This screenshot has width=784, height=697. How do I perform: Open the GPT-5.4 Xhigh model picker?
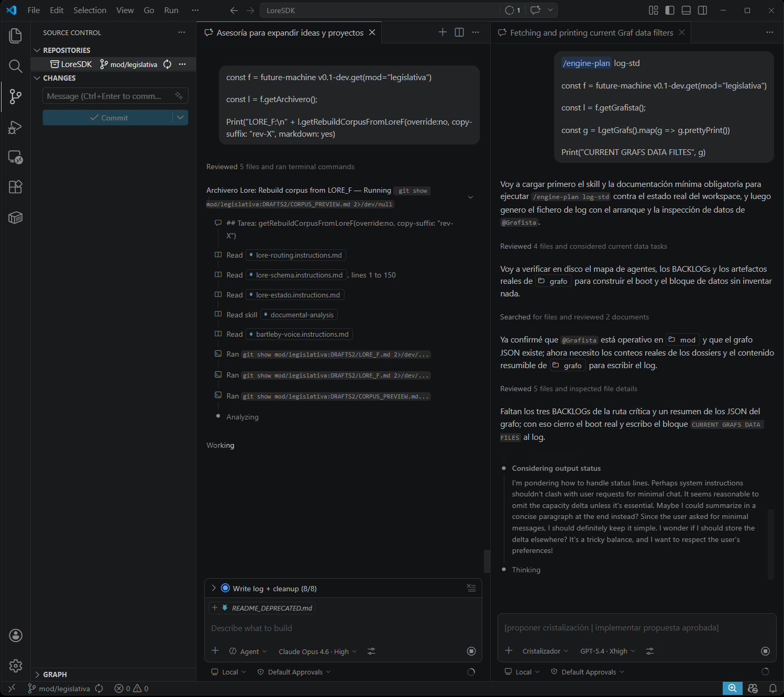click(608, 651)
